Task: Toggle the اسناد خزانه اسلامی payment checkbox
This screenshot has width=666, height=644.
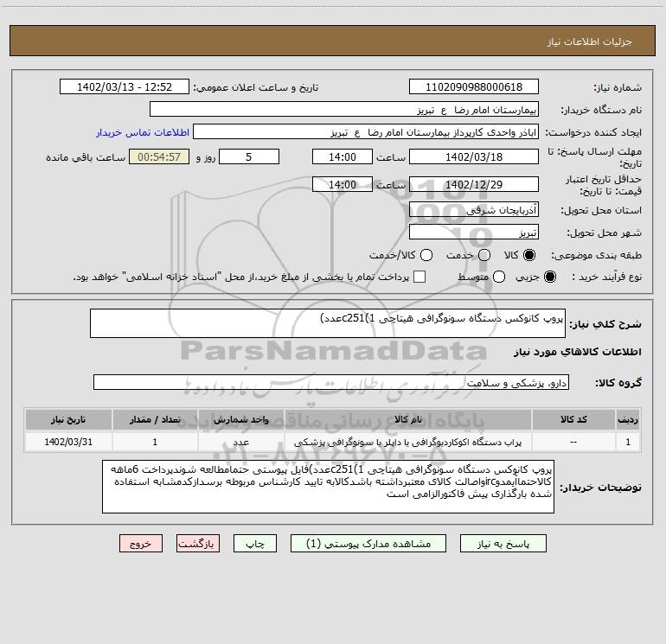Action: (419, 277)
